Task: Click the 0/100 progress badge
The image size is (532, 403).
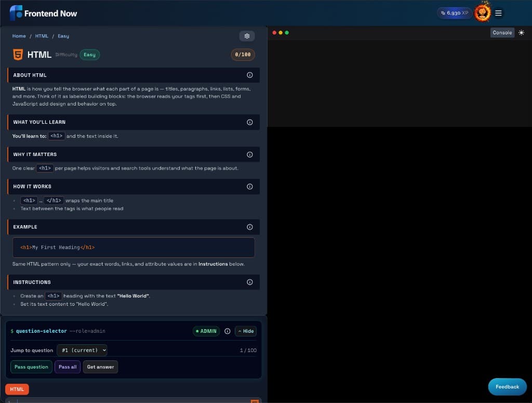Action: pos(243,55)
